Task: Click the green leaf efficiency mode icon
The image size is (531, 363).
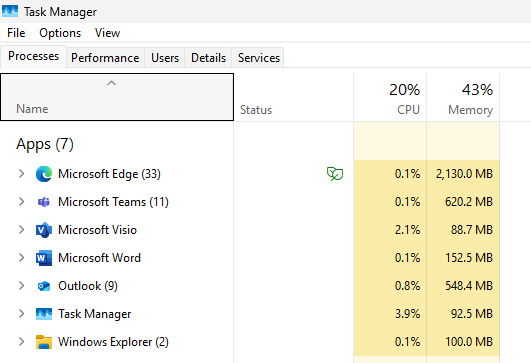Action: (x=335, y=174)
